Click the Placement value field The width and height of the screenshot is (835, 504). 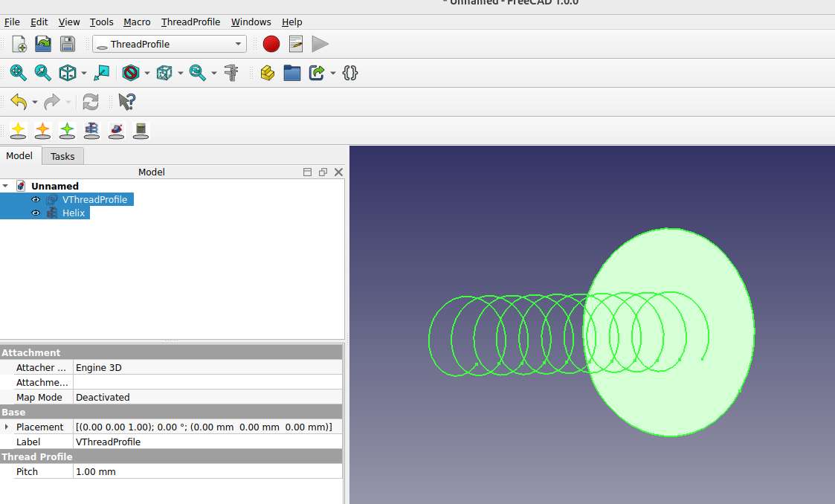tap(207, 427)
